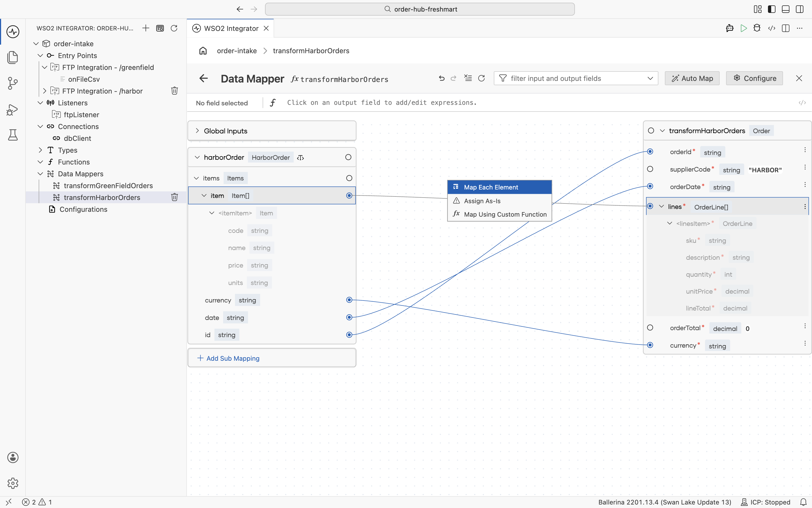Delete transformHarborOrders with its trash icon
This screenshot has width=812, height=508.
pyautogui.click(x=175, y=197)
